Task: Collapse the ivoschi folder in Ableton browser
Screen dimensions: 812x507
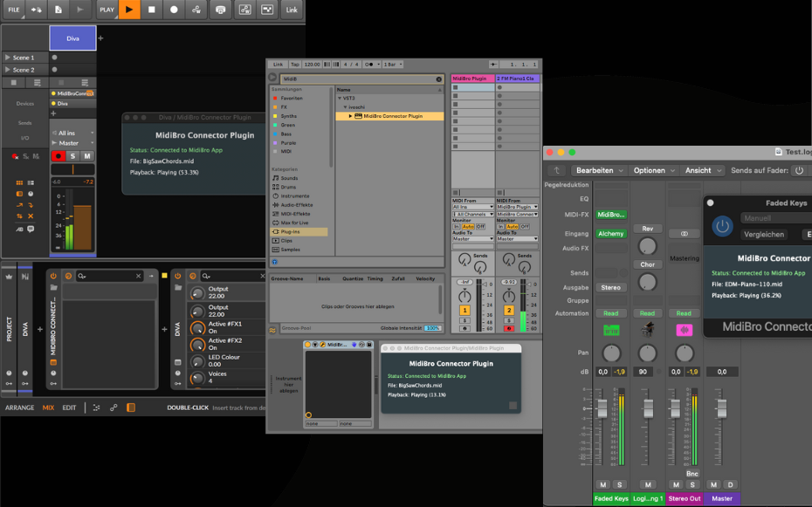Action: pos(346,107)
